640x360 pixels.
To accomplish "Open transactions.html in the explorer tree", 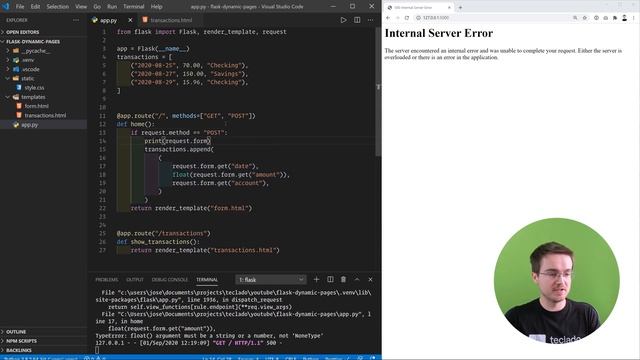I will click(x=45, y=116).
